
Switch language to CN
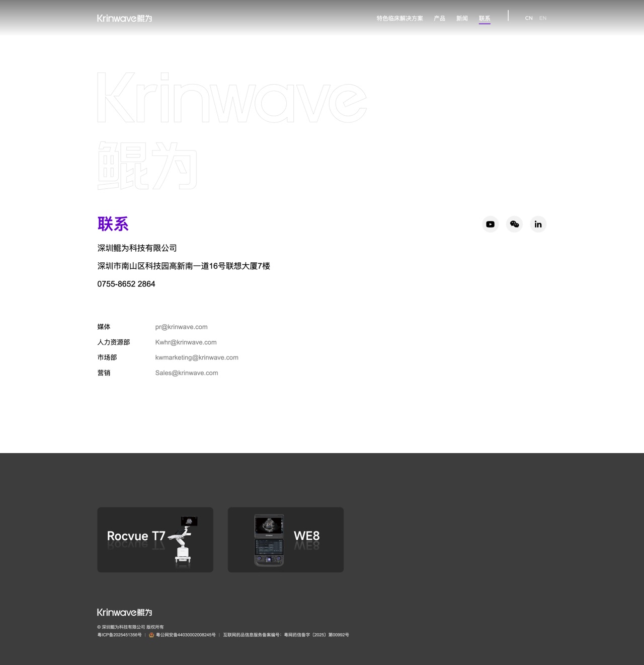[x=529, y=18]
